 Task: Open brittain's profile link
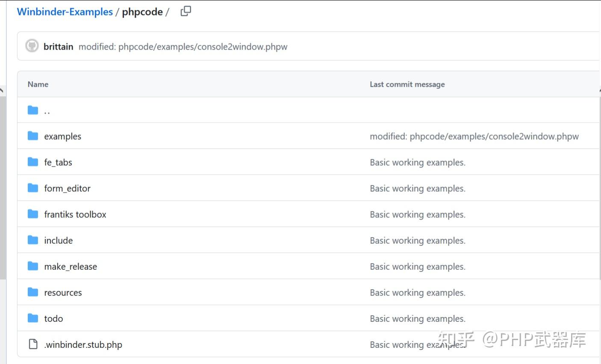pos(59,47)
